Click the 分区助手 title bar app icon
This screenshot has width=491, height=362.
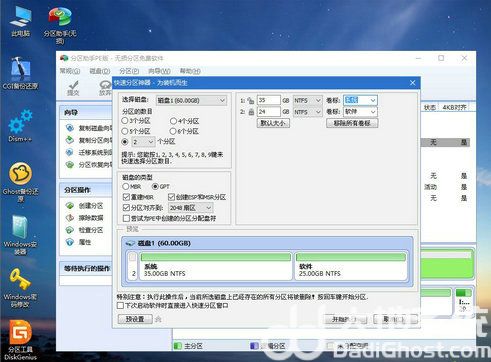point(64,58)
